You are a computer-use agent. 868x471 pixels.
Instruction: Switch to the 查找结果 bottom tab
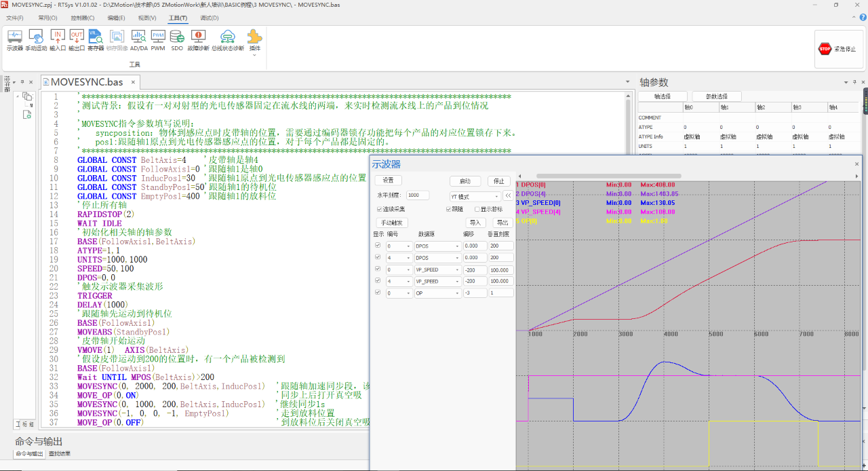(60, 453)
